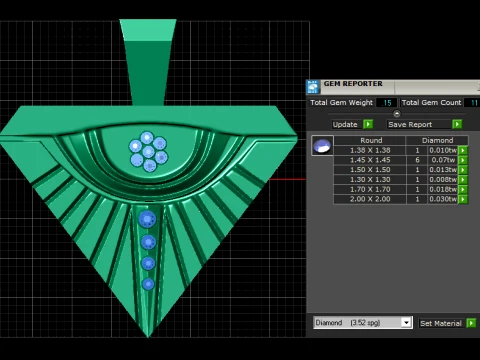
Task: Click the green arrow for 1.70 X 1.70 row
Action: click(463, 189)
